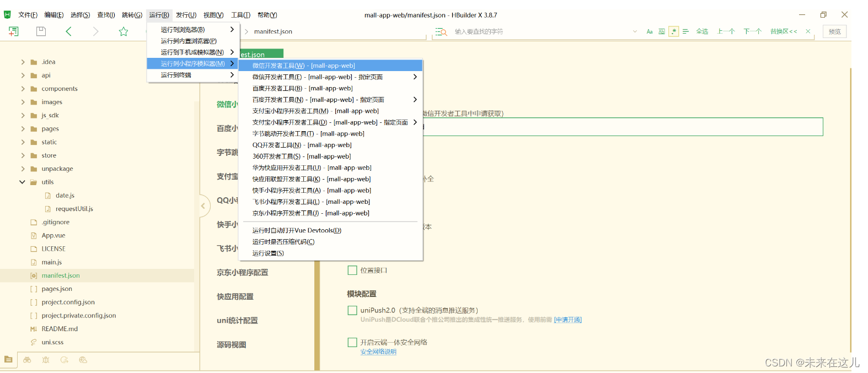Viewport: 868px width, 373px height.
Task: Close the search bar with X icon
Action: (808, 31)
